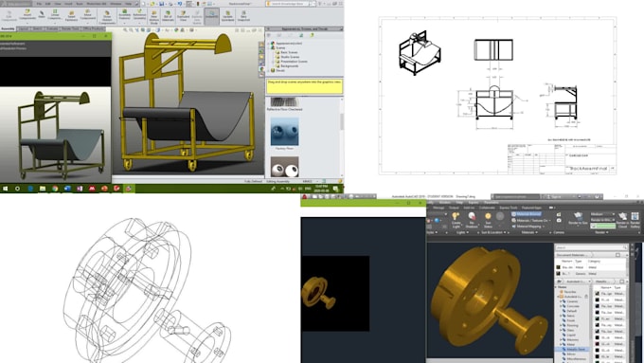Select Reflective Floor Checkered scene thumbnail
The width and height of the screenshot is (644, 363).
[x=284, y=102]
